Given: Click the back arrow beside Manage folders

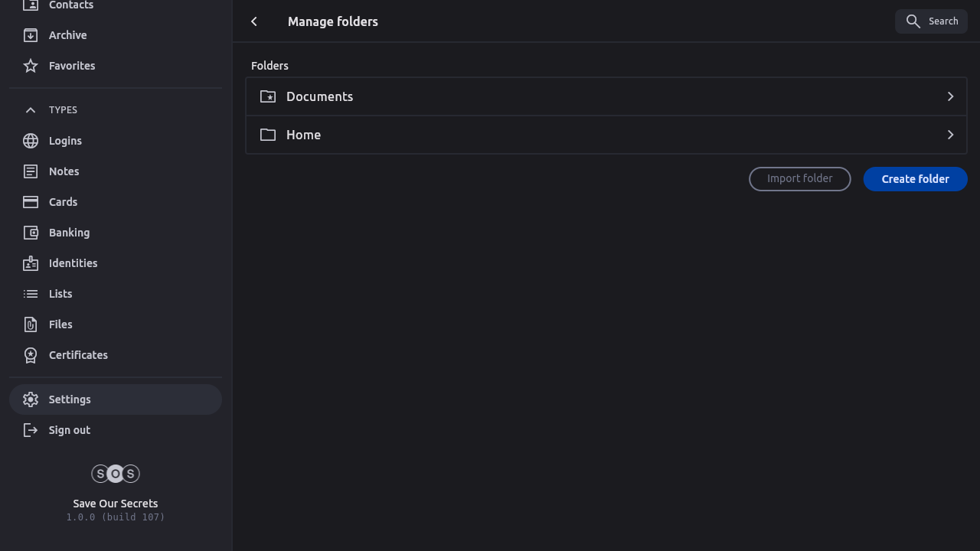Looking at the screenshot, I should [254, 21].
